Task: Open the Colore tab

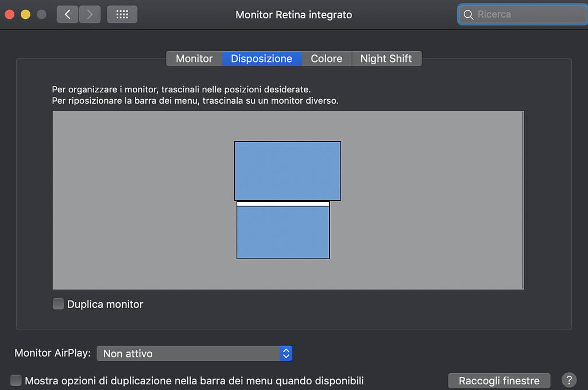Action: pos(326,58)
